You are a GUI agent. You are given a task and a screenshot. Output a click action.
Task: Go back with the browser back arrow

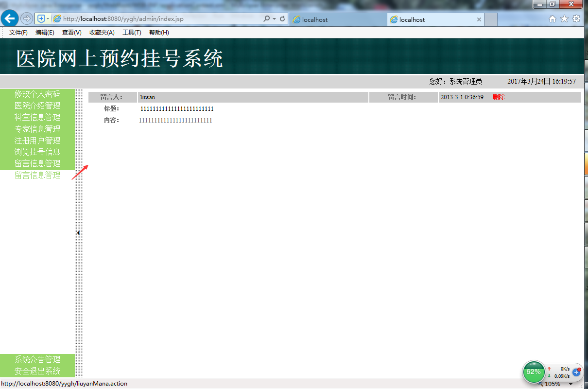[x=10, y=18]
